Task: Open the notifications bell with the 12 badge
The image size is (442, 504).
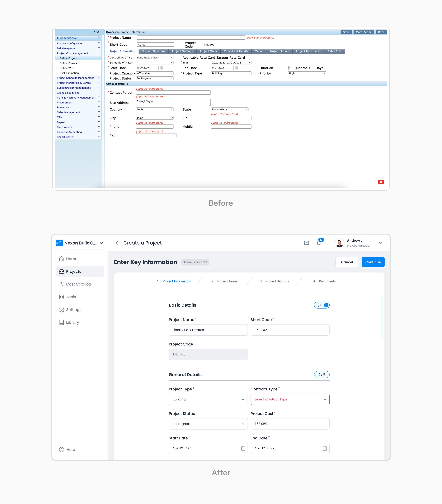Action: [319, 243]
